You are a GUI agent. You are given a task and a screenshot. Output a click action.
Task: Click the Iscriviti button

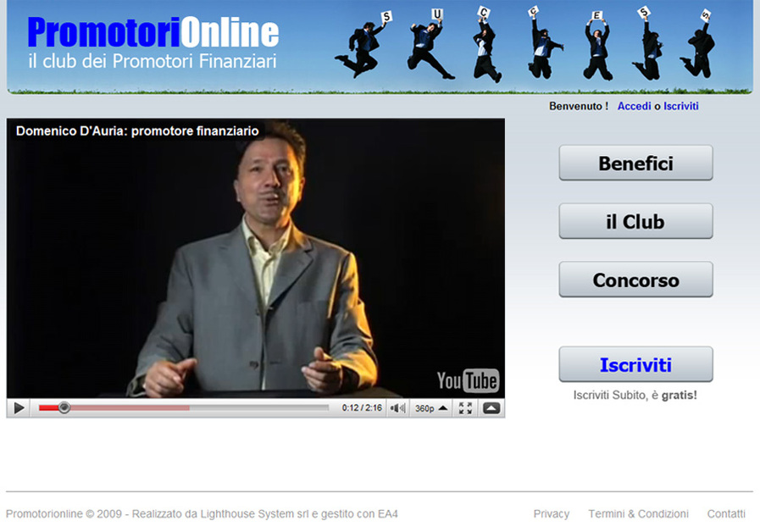click(635, 363)
